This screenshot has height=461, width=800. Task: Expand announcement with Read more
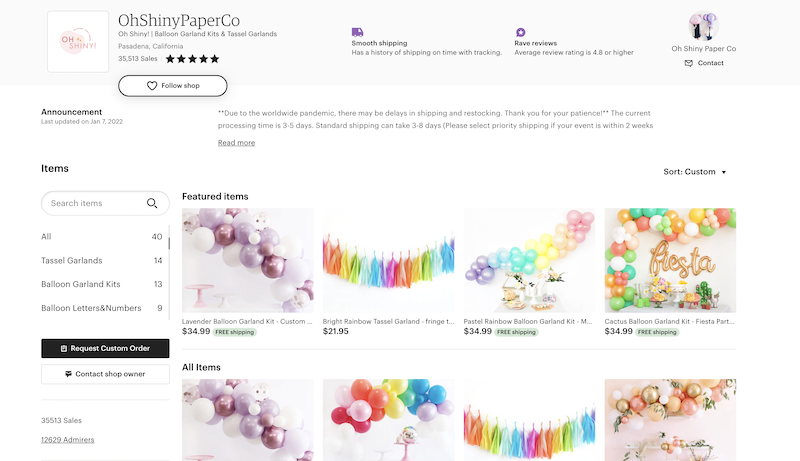236,143
